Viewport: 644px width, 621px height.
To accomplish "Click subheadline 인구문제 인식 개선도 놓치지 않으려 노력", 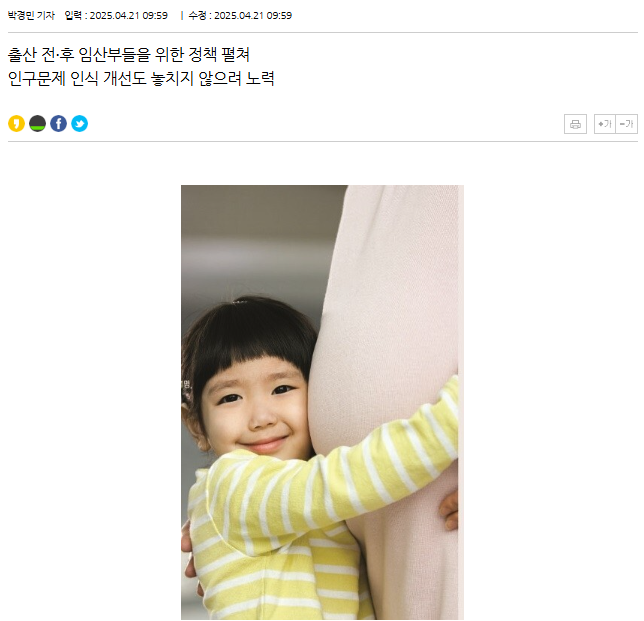I will tap(141, 78).
